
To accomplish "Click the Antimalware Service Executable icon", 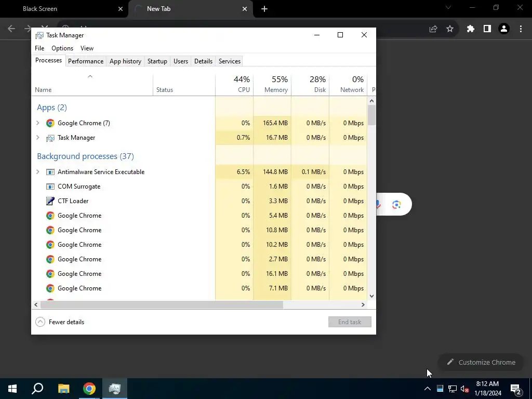I will pyautogui.click(x=50, y=172).
